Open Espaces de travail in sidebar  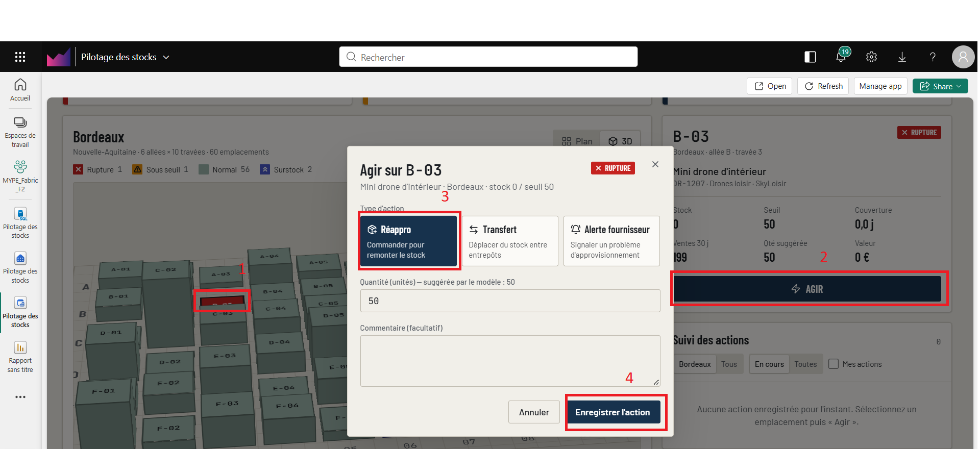pyautogui.click(x=20, y=133)
